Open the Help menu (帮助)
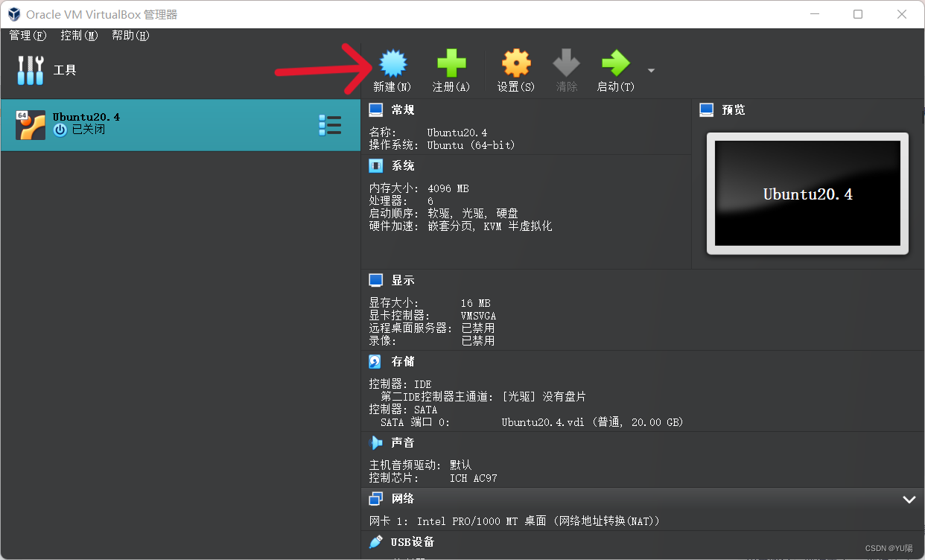 130,36
